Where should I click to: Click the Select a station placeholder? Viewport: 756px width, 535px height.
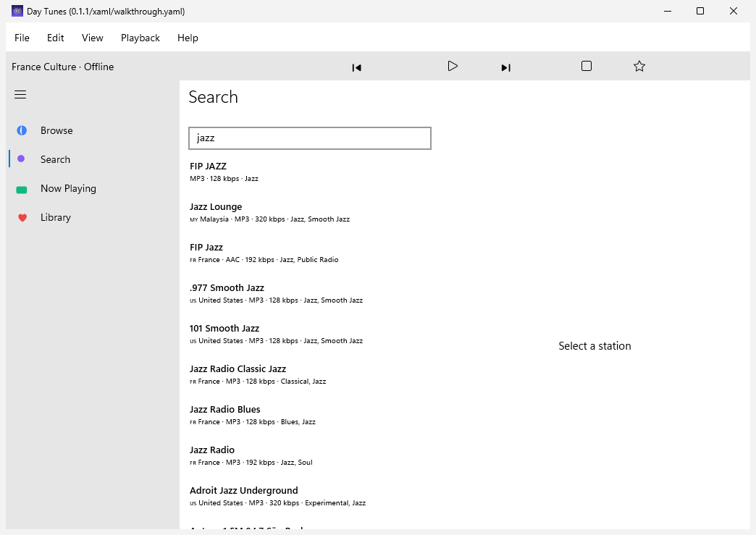(595, 345)
